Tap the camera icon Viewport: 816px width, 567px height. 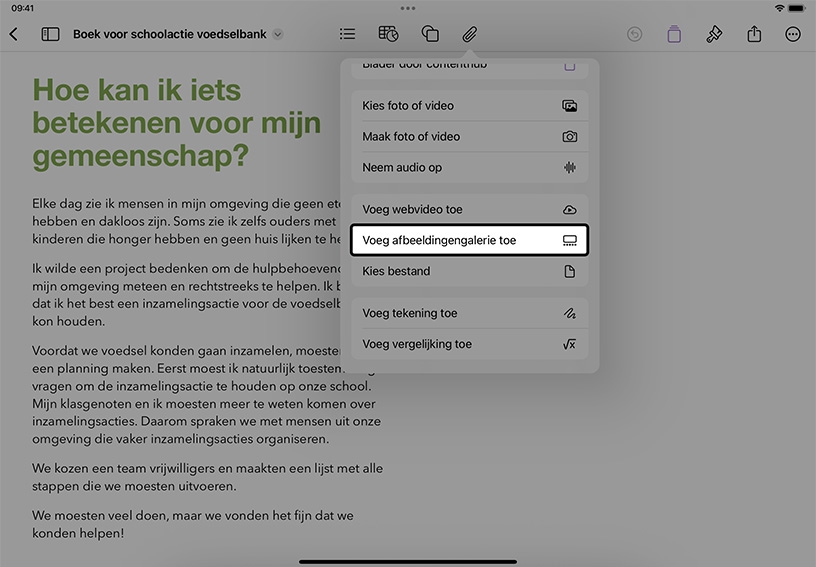pyautogui.click(x=570, y=136)
